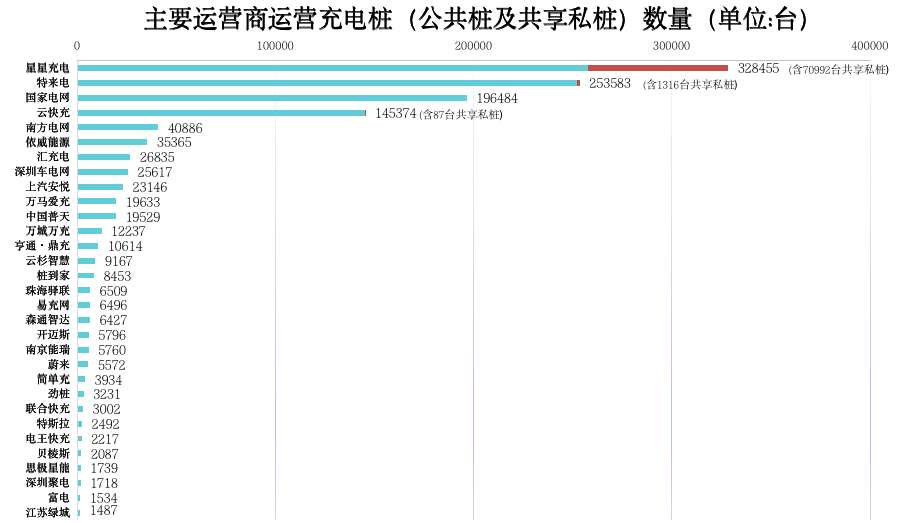Click the 思极星能 label
898x523 pixels.
[48, 467]
